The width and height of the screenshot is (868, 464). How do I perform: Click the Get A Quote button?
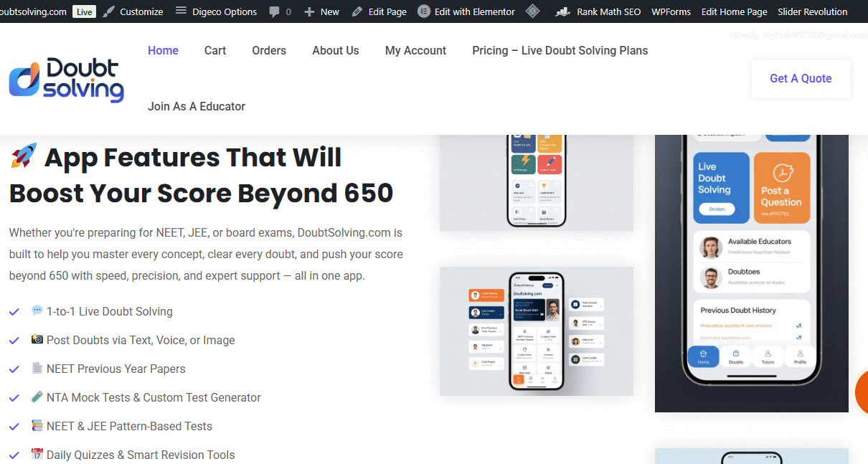click(801, 78)
